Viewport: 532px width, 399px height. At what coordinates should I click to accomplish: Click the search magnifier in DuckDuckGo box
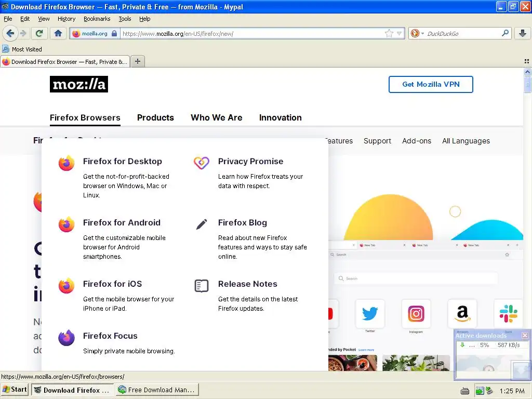[505, 33]
